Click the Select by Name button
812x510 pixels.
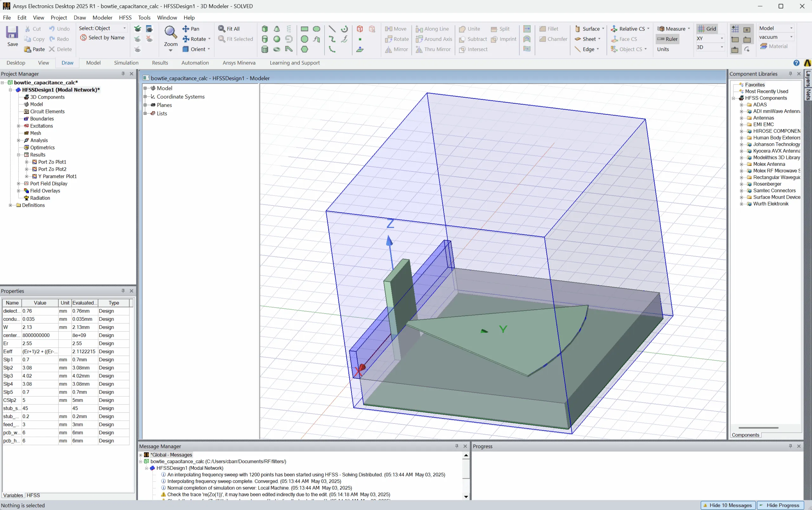(102, 38)
